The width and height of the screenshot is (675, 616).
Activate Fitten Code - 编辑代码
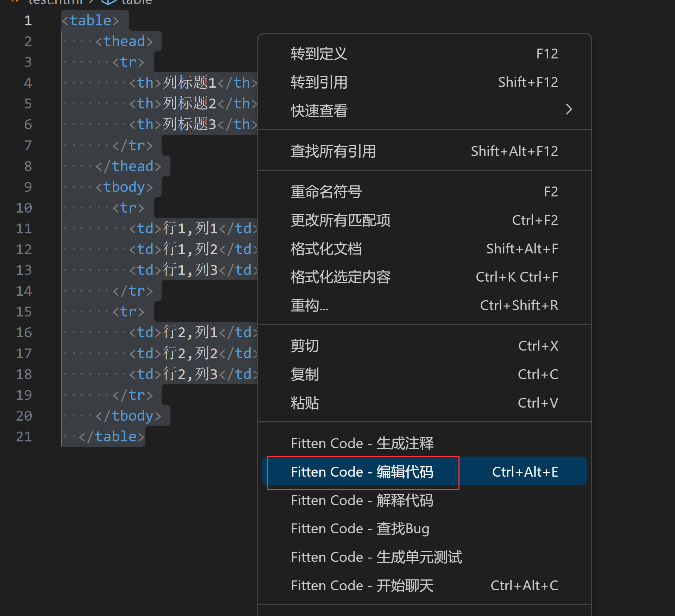point(362,472)
